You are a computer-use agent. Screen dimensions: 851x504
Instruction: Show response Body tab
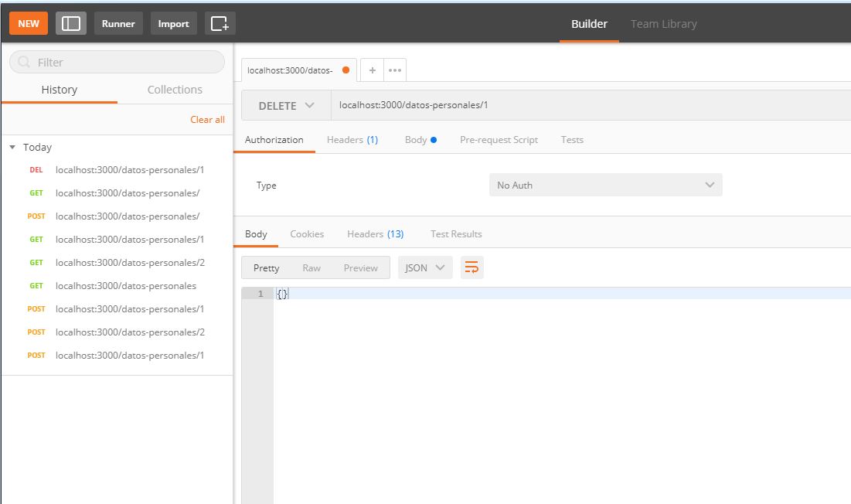[256, 233]
